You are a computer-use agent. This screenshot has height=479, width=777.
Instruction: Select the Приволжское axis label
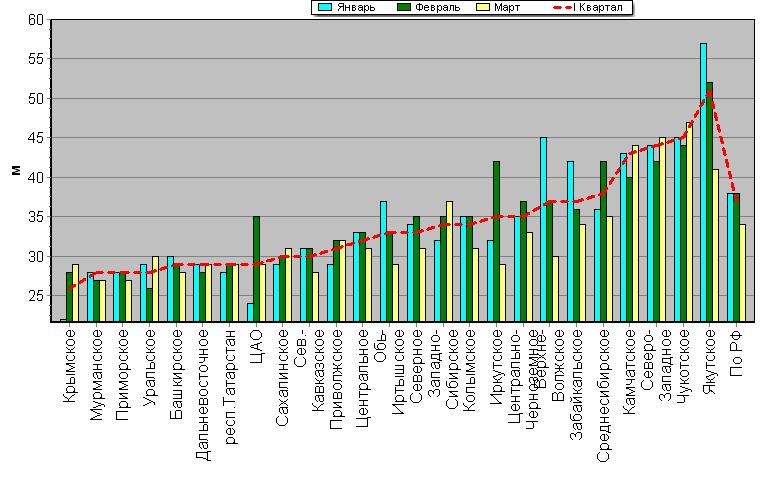(336, 379)
